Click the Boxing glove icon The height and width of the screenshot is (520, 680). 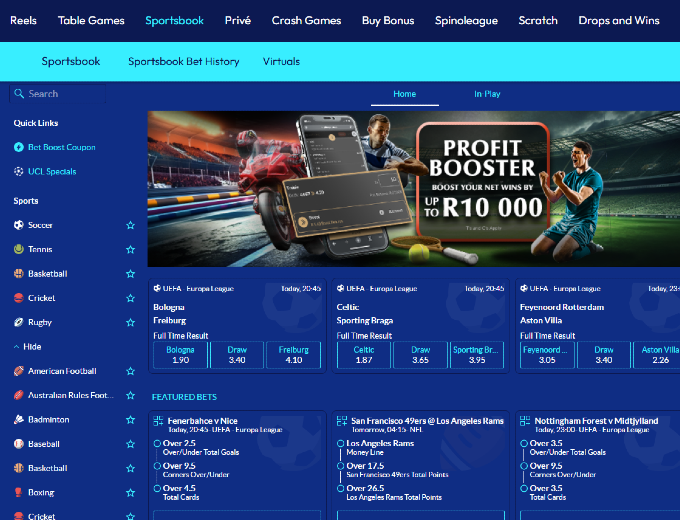click(19, 492)
